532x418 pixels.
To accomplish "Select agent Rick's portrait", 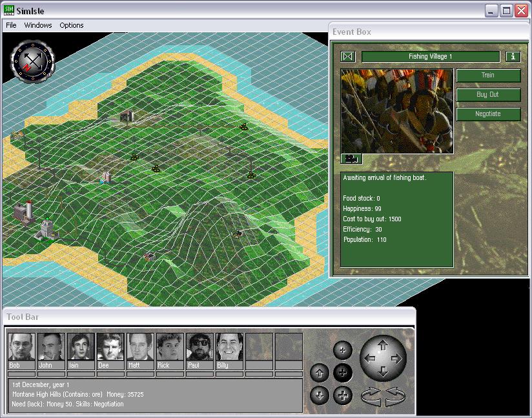I will pyautogui.click(x=170, y=347).
